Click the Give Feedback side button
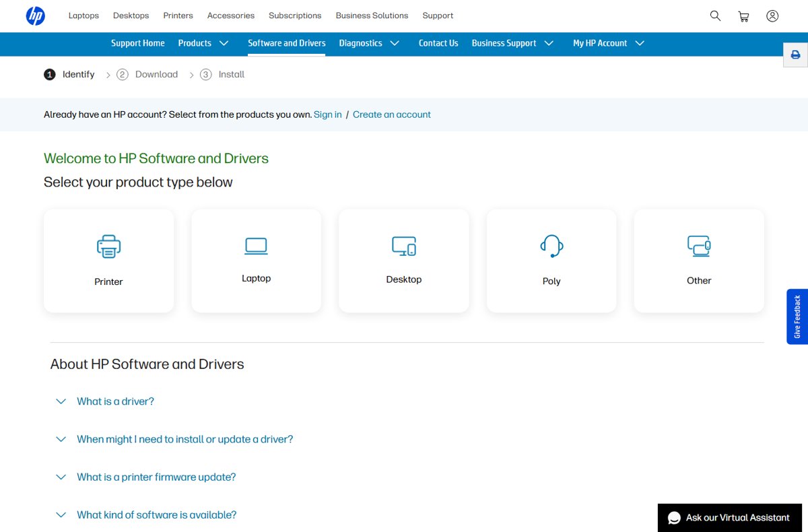Screen dimensions: 808x532 [797, 317]
